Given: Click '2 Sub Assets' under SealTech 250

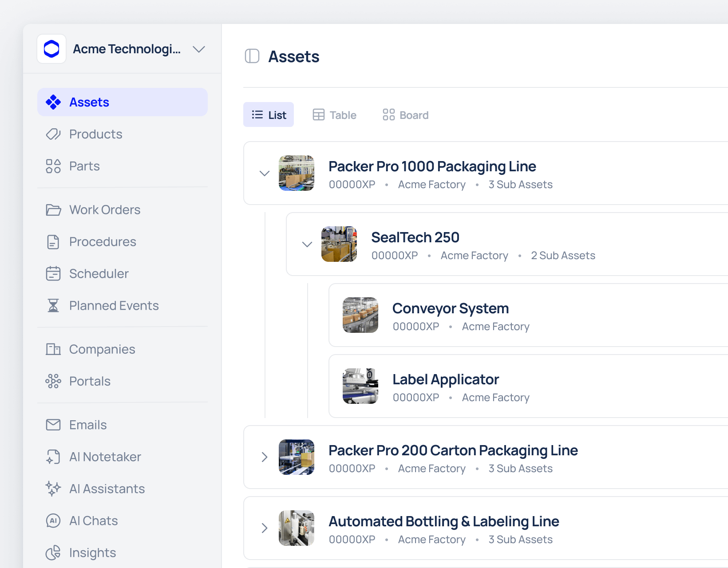Looking at the screenshot, I should tap(563, 256).
